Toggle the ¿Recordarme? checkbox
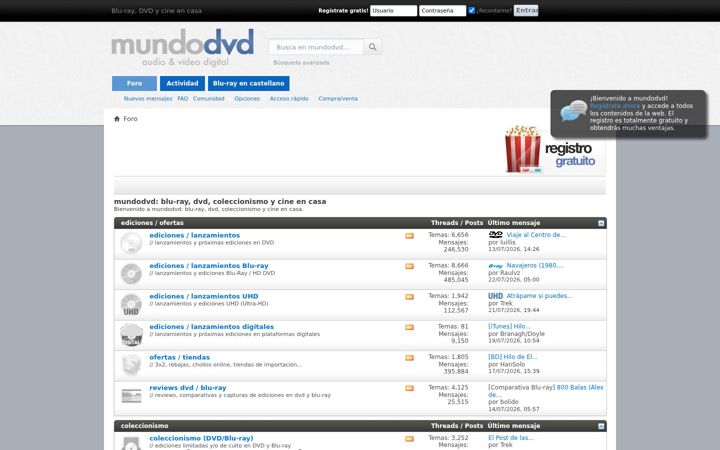The width and height of the screenshot is (720, 450). pyautogui.click(x=472, y=10)
